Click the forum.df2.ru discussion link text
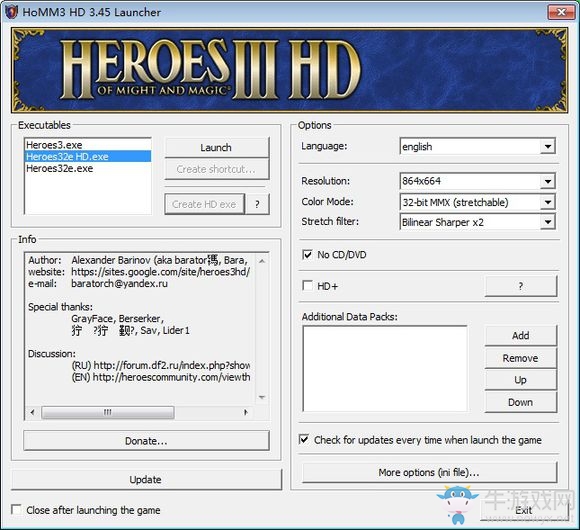The height and width of the screenshot is (530, 580). tap(172, 365)
